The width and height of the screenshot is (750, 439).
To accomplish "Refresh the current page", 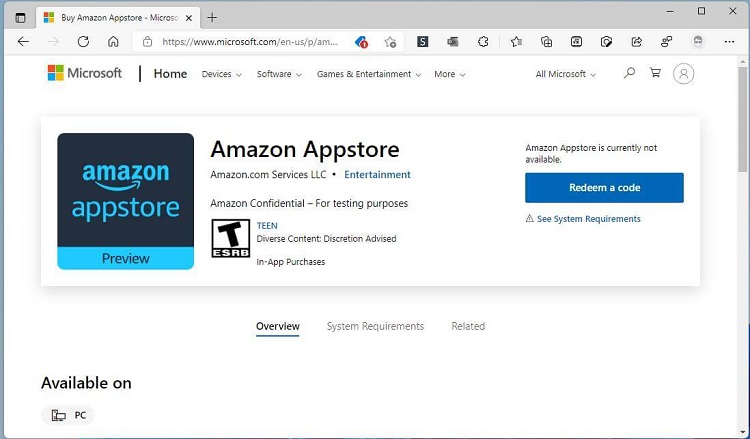I will tap(83, 42).
